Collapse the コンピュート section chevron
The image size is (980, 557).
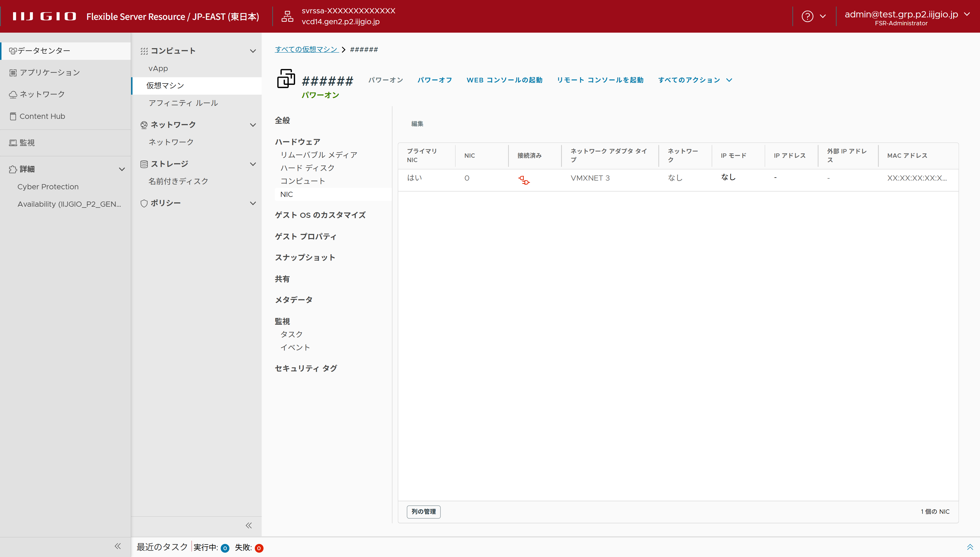click(x=253, y=51)
